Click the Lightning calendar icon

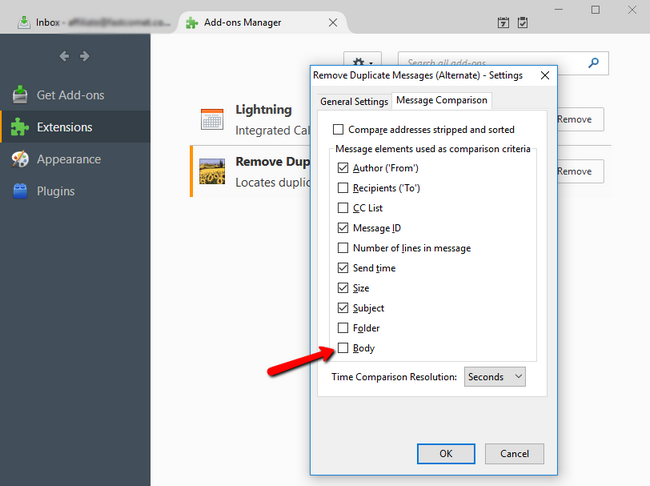(212, 119)
